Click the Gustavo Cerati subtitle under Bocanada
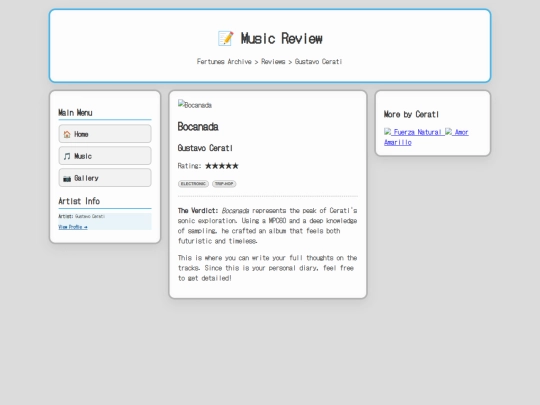 click(205, 148)
